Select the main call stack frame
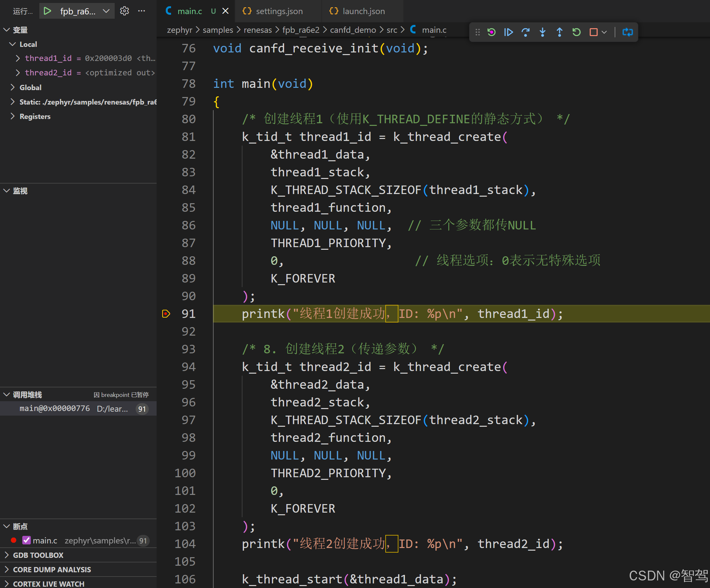Image resolution: width=710 pixels, height=588 pixels. 54,408
